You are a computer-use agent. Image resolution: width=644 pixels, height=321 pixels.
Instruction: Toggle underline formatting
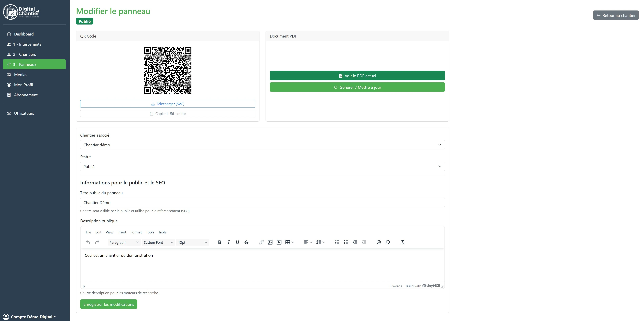click(237, 242)
